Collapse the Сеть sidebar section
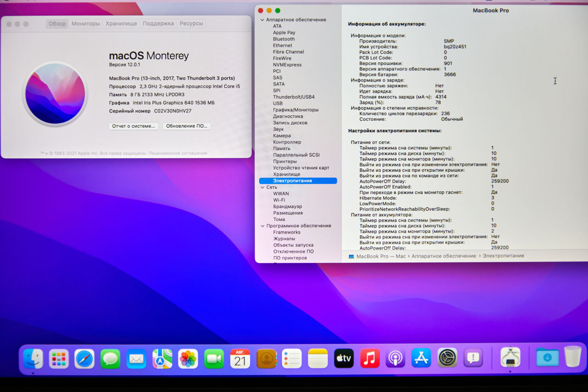Viewport: 588px width, 392px height. tap(262, 187)
